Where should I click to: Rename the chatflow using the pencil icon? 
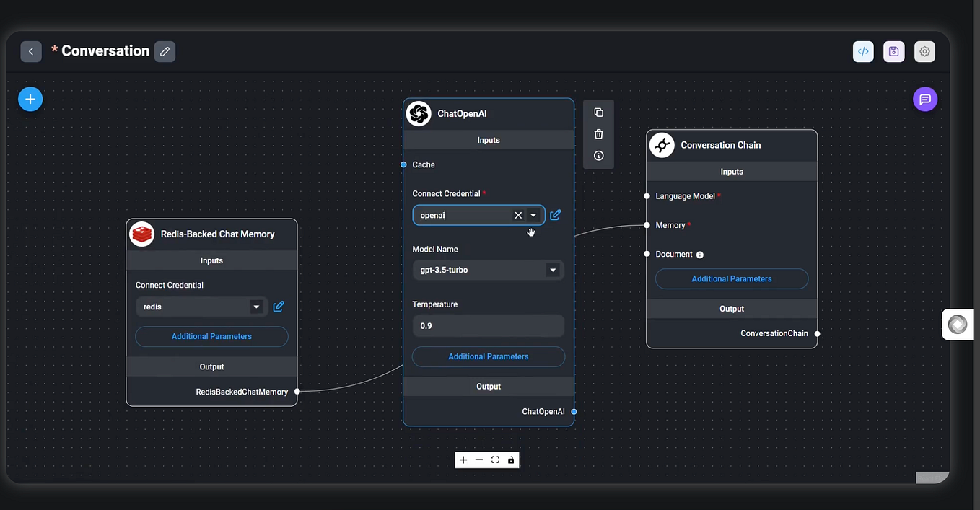click(165, 51)
